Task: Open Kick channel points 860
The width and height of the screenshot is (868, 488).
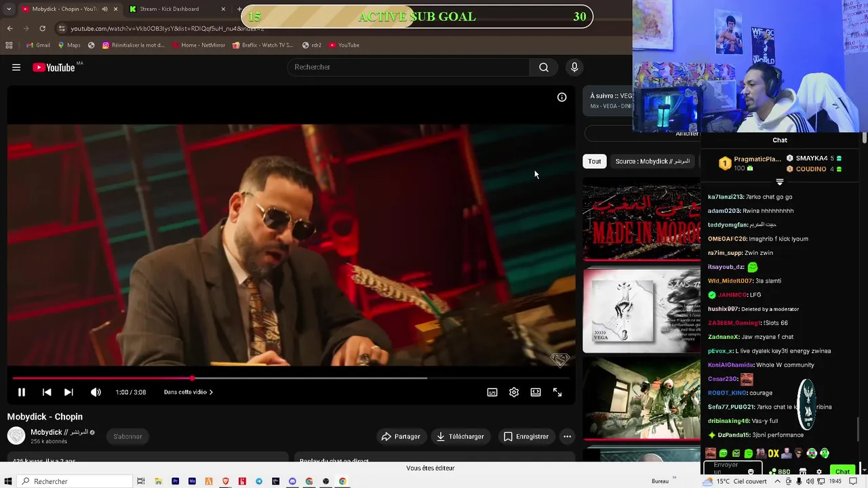Action: tap(779, 472)
